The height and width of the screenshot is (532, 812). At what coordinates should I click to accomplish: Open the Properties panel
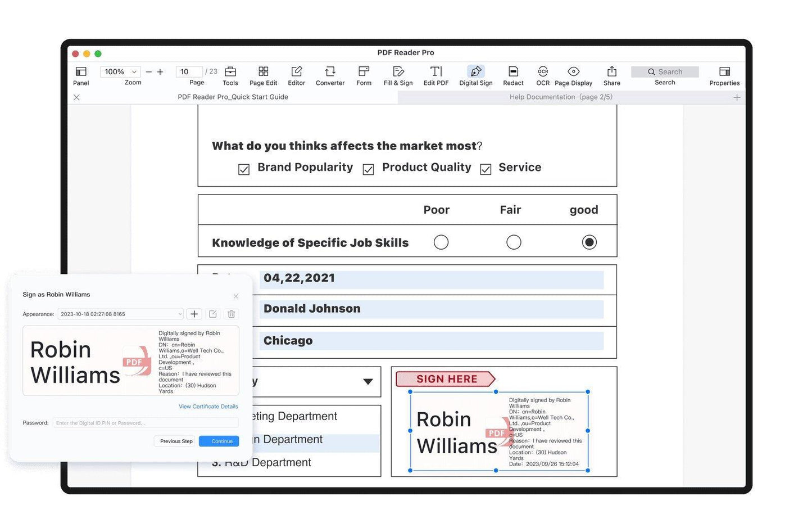tap(724, 75)
